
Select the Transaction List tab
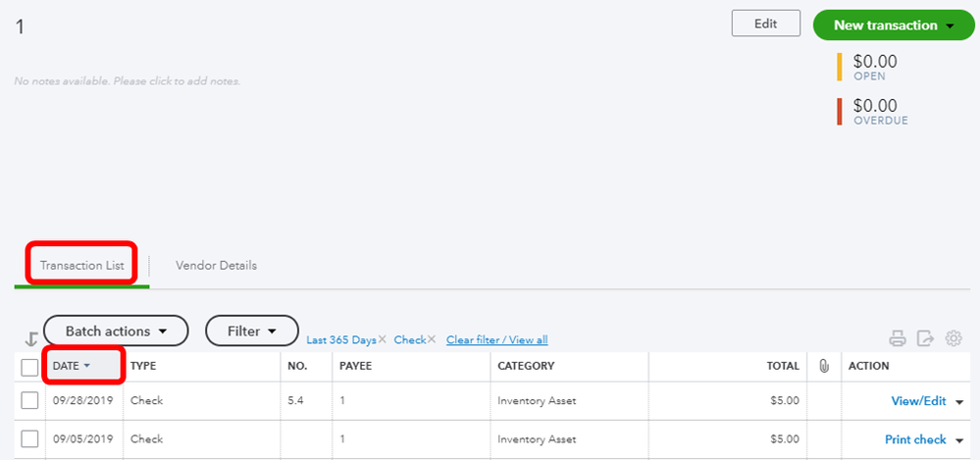coord(81,265)
